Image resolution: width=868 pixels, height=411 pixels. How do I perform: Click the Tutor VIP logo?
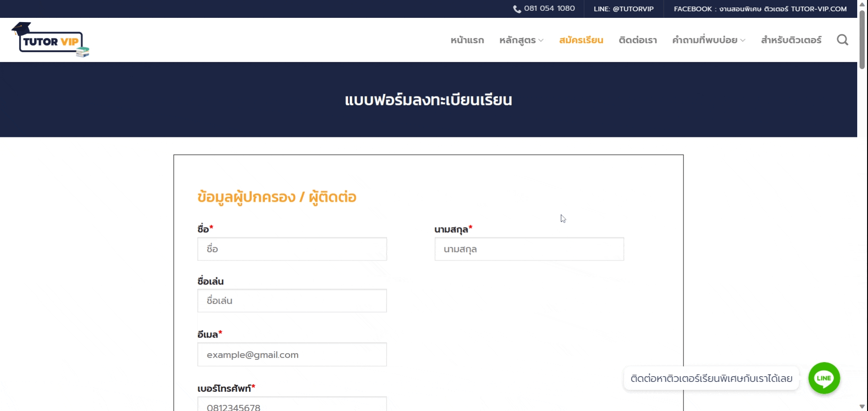click(50, 40)
